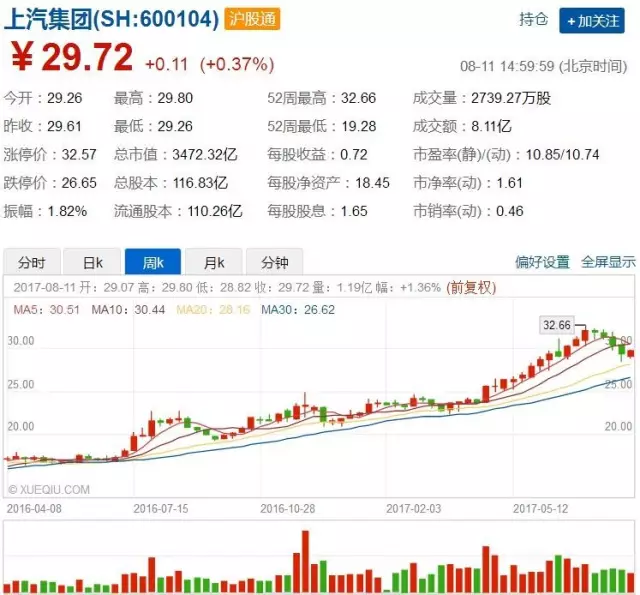640x595 pixels.
Task: Click the MA10: 30.44 indicator label
Action: pos(128,310)
